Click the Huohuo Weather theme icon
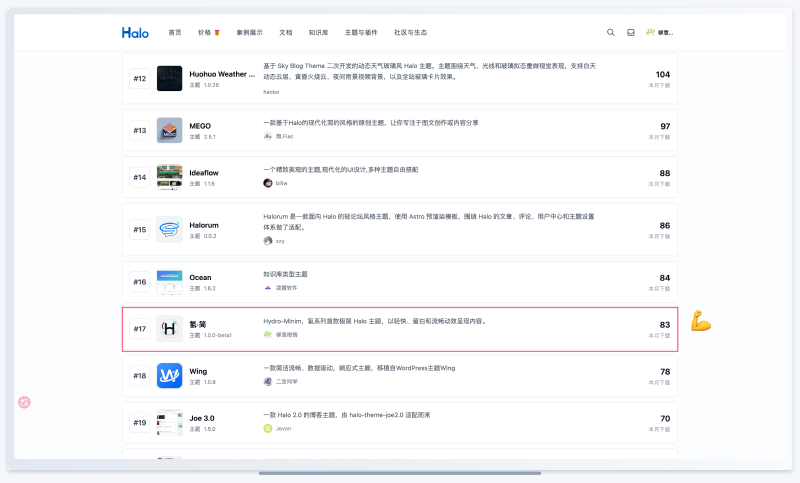Screen dimensions: 800x483 click(x=169, y=78)
